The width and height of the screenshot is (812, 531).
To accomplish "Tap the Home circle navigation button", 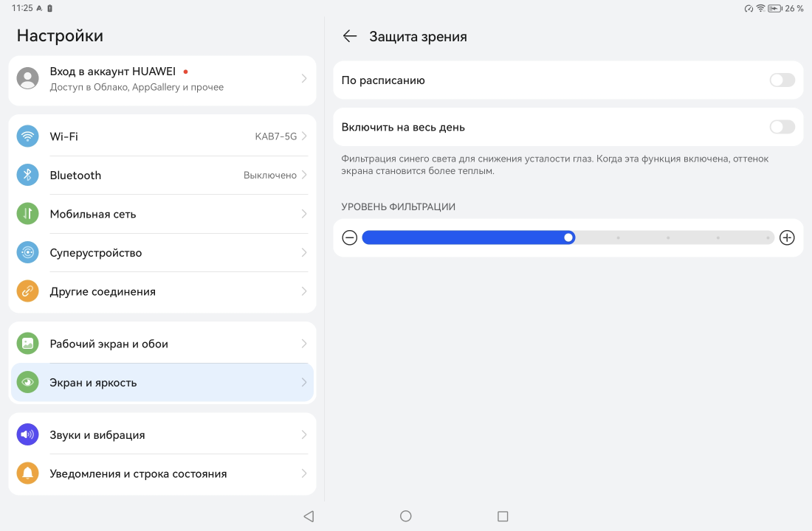I will (x=405, y=516).
